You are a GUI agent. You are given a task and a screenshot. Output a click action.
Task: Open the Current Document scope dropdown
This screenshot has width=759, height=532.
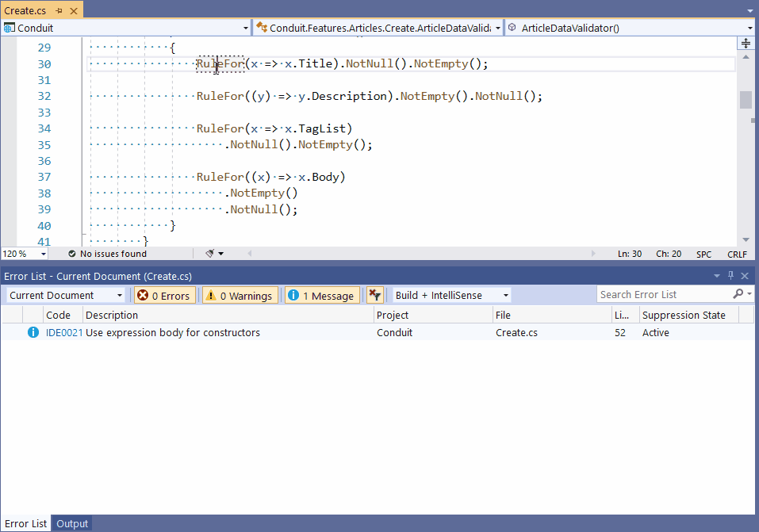tap(120, 295)
